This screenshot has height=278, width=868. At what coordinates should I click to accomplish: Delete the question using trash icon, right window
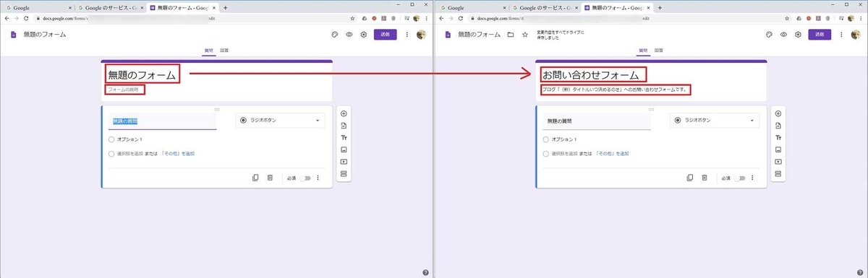[x=704, y=178]
